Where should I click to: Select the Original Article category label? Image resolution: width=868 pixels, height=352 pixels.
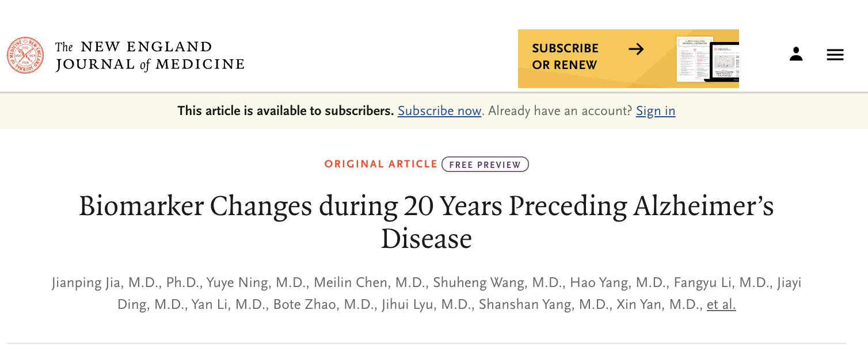pyautogui.click(x=380, y=164)
